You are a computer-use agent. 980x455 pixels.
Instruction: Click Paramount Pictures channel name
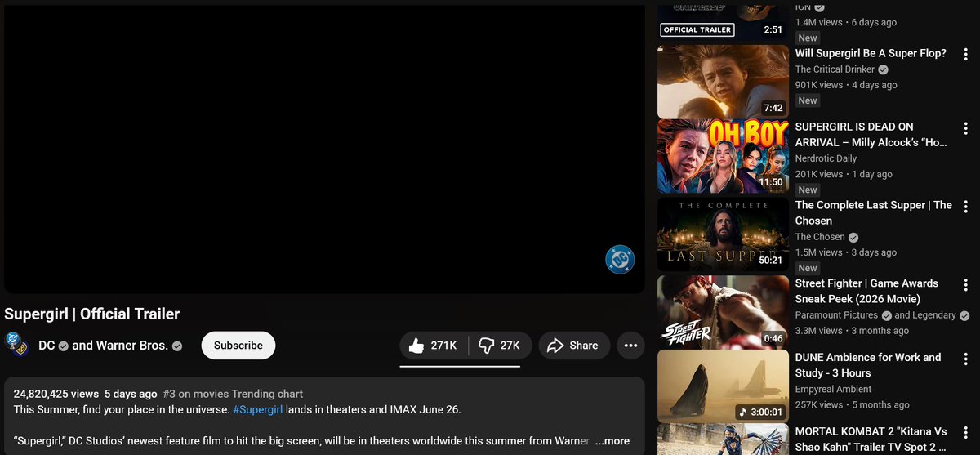[837, 315]
